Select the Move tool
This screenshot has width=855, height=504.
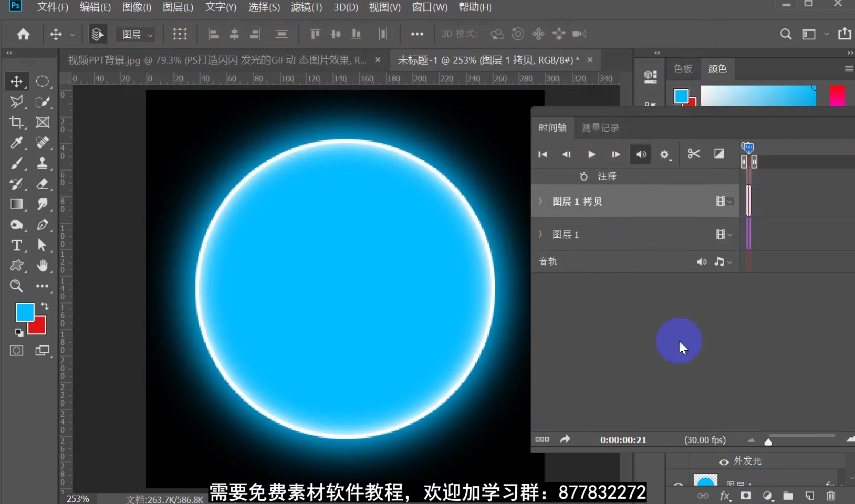(x=16, y=81)
